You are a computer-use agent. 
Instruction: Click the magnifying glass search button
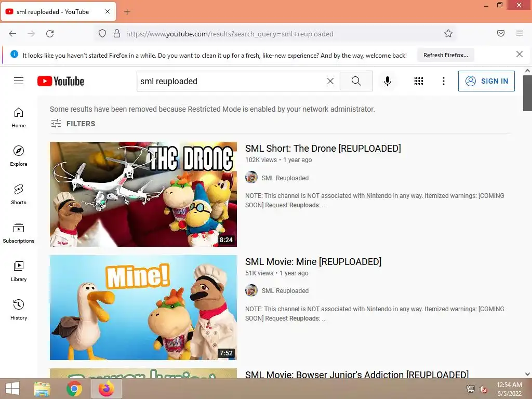356,81
